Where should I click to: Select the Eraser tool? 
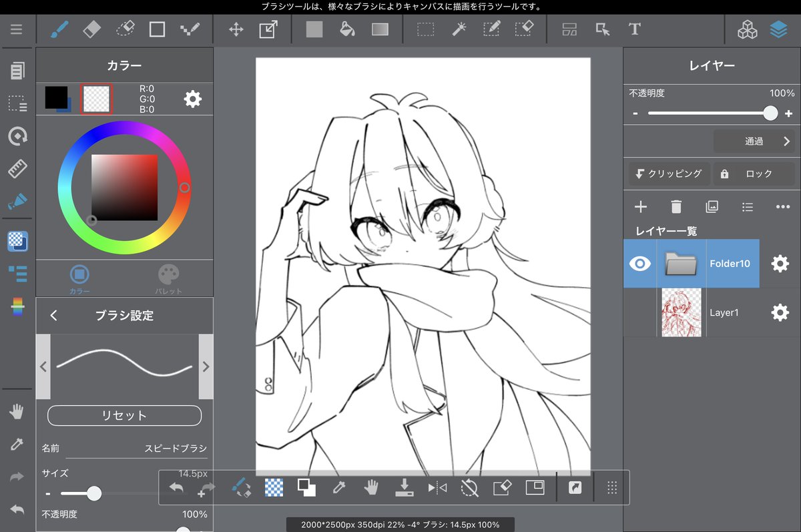pos(91,29)
